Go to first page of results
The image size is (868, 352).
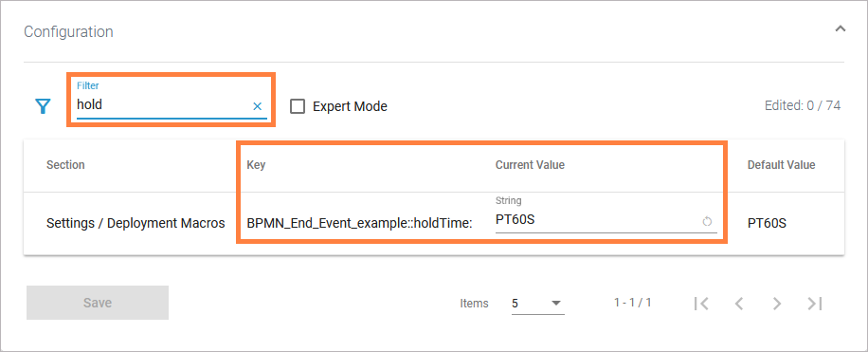[x=701, y=304]
